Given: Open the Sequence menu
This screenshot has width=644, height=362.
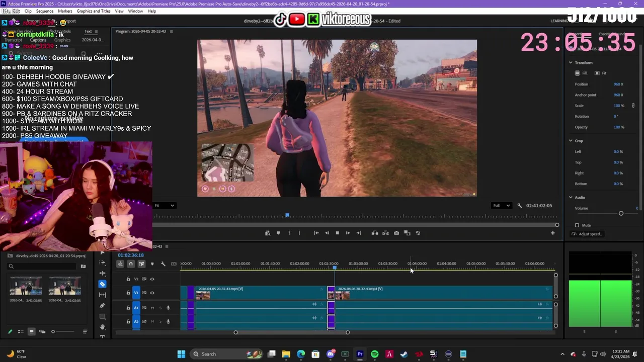Looking at the screenshot, I should click(45, 11).
